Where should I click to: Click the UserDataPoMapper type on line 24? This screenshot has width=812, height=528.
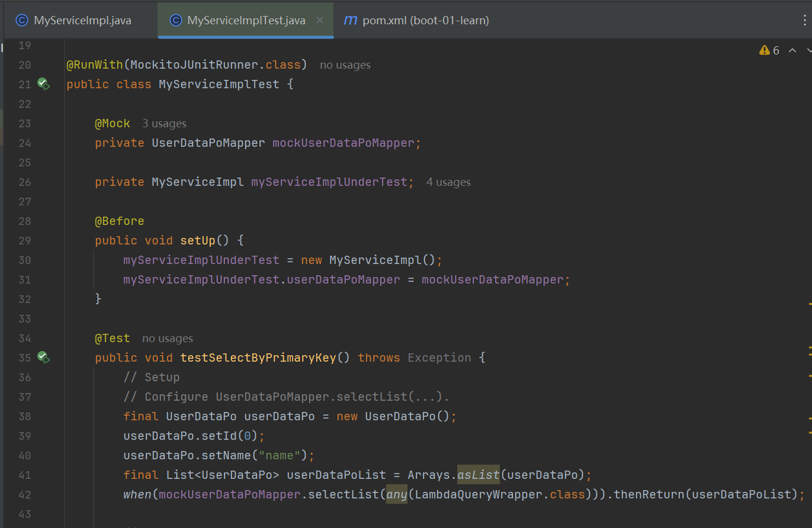pyautogui.click(x=208, y=143)
